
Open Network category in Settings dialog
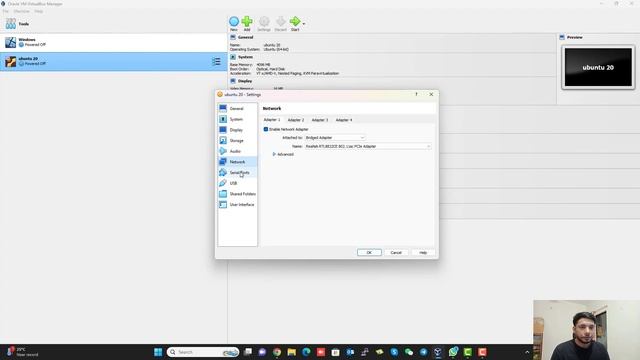(x=238, y=162)
